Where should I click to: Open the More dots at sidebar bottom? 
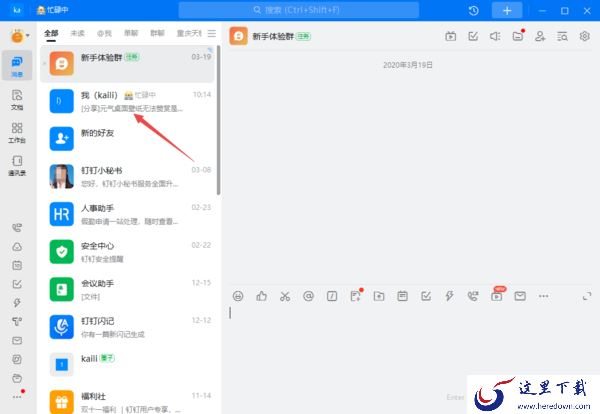17,397
